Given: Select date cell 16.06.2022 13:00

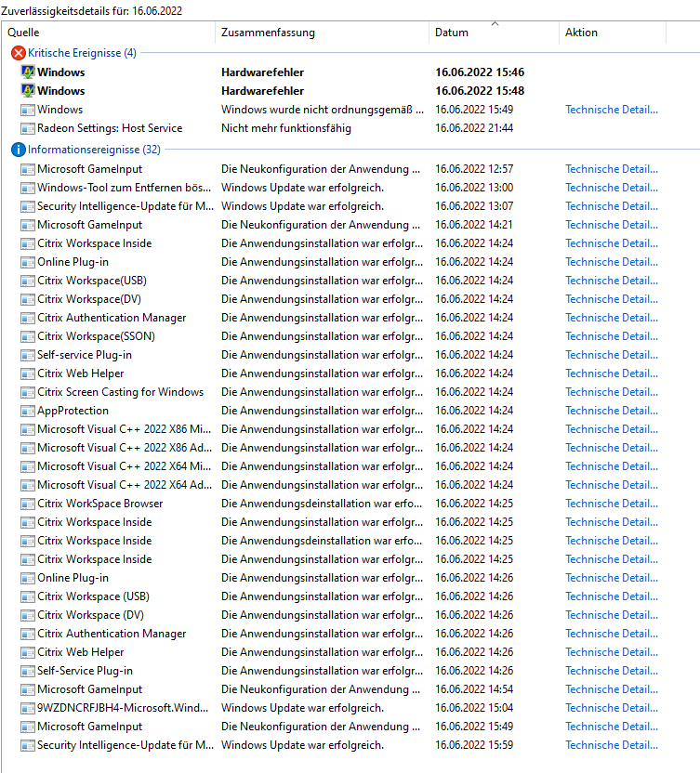Looking at the screenshot, I should [474, 188].
